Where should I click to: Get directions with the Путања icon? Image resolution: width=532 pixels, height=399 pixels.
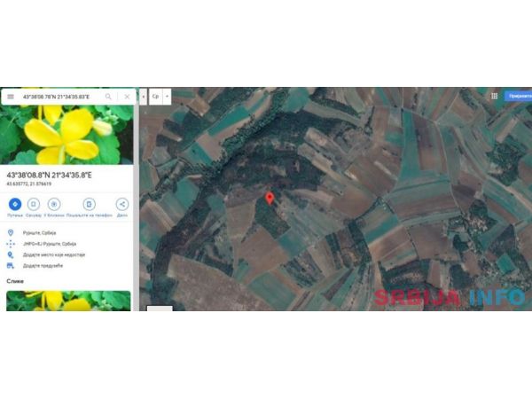coord(15,205)
